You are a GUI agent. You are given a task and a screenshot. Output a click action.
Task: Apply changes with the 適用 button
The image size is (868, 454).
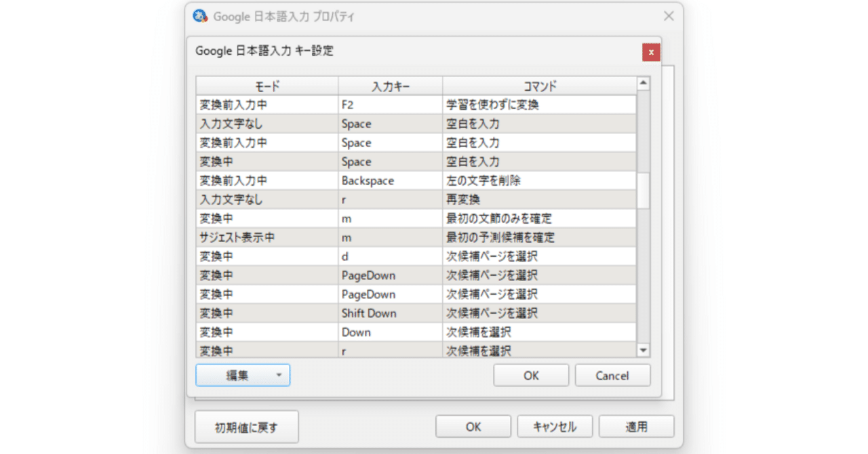(x=636, y=426)
